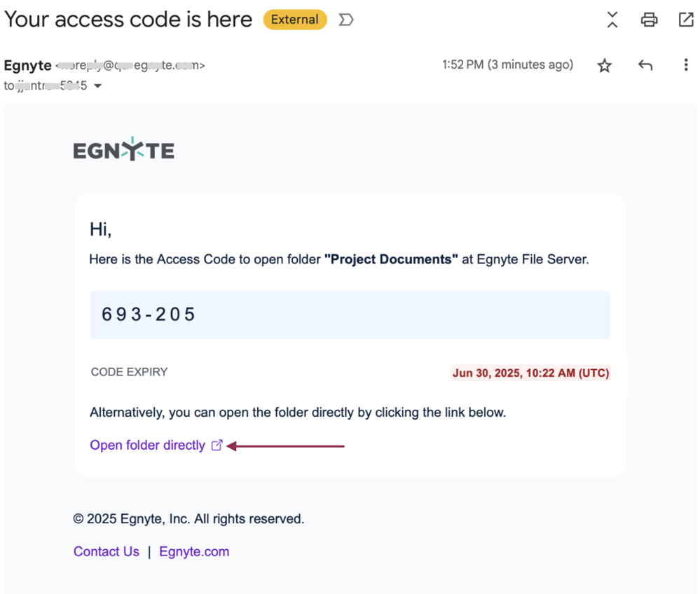The width and height of the screenshot is (700, 594).
Task: Click the external link icon after folder link
Action: click(217, 445)
